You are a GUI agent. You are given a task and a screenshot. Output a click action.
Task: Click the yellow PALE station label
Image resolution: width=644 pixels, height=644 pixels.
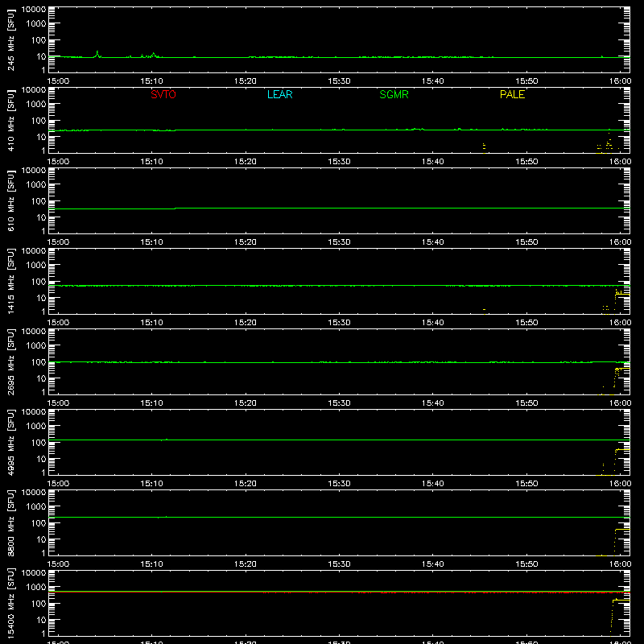tap(512, 94)
